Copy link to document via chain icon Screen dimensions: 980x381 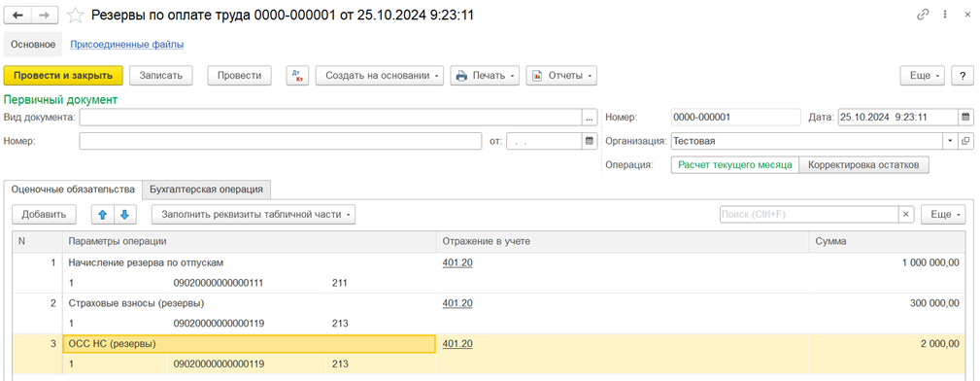point(923,15)
